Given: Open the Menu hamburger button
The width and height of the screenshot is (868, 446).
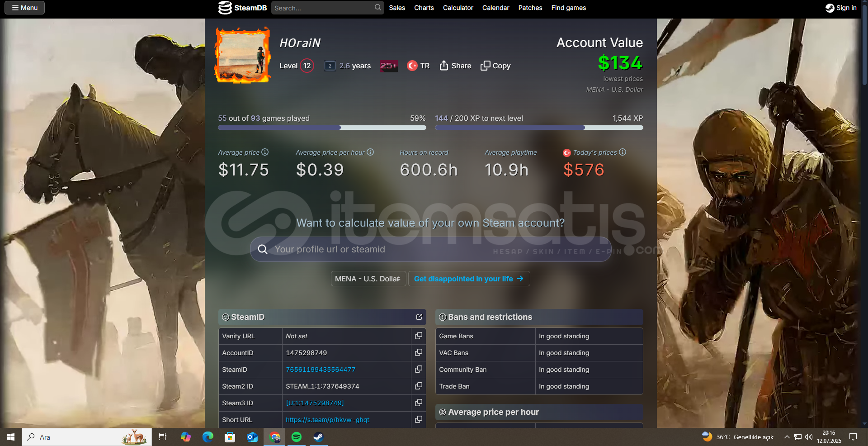Looking at the screenshot, I should pos(24,8).
